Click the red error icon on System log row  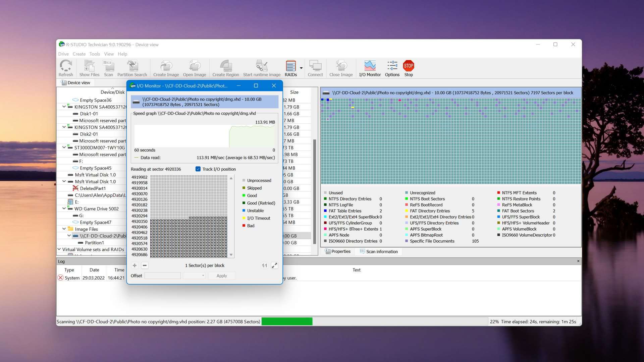tap(60, 278)
